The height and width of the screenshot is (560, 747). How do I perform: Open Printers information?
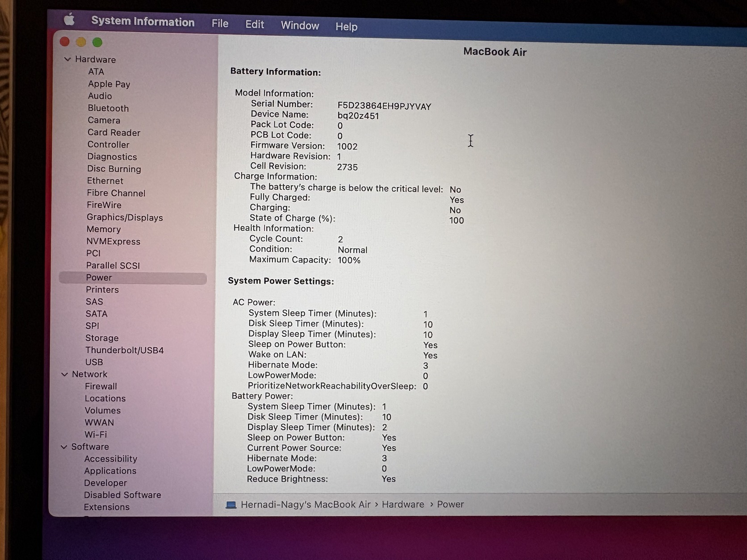tap(102, 290)
